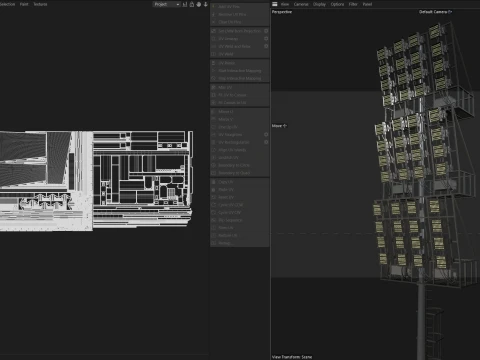Viewport: 480px width, 360px height.
Task: Open the viewport Cameras menu
Action: pyautogui.click(x=301, y=4)
